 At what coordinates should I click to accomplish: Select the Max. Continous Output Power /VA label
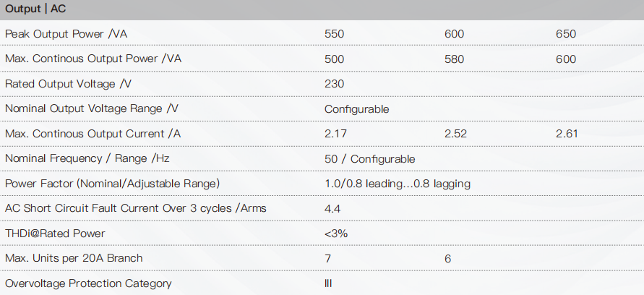click(x=93, y=59)
